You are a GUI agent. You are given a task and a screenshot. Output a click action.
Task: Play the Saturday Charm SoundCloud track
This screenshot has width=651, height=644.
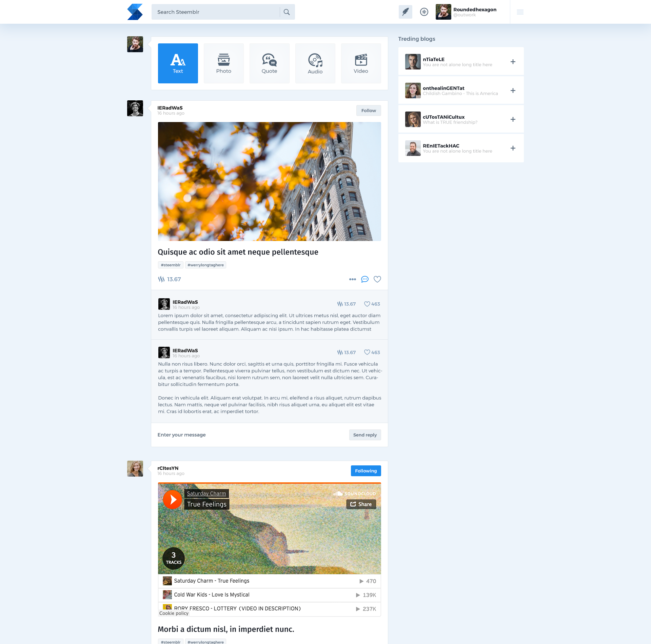173,499
